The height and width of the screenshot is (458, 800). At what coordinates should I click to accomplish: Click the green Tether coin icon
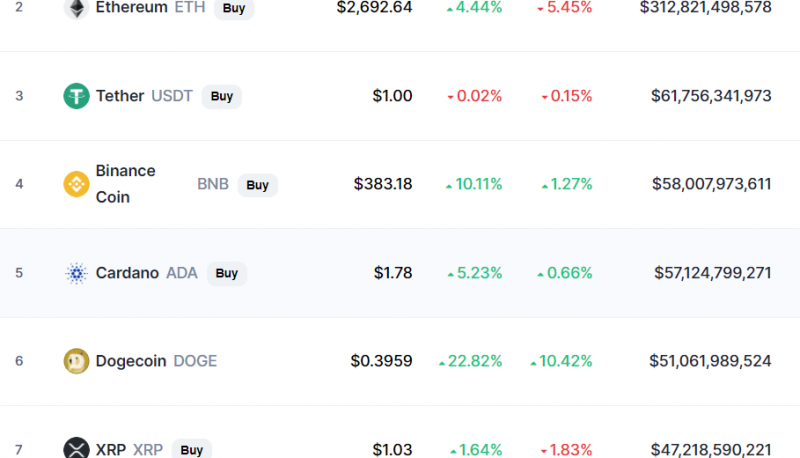pos(77,96)
